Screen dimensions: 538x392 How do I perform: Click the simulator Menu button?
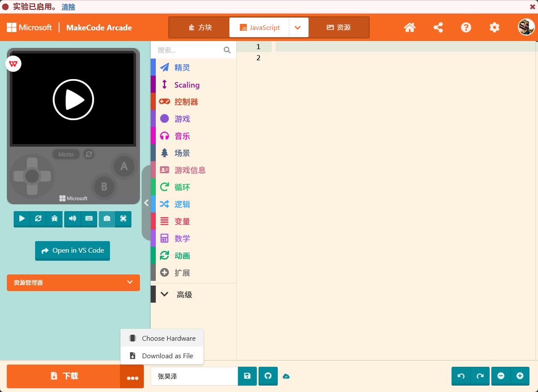tap(66, 154)
